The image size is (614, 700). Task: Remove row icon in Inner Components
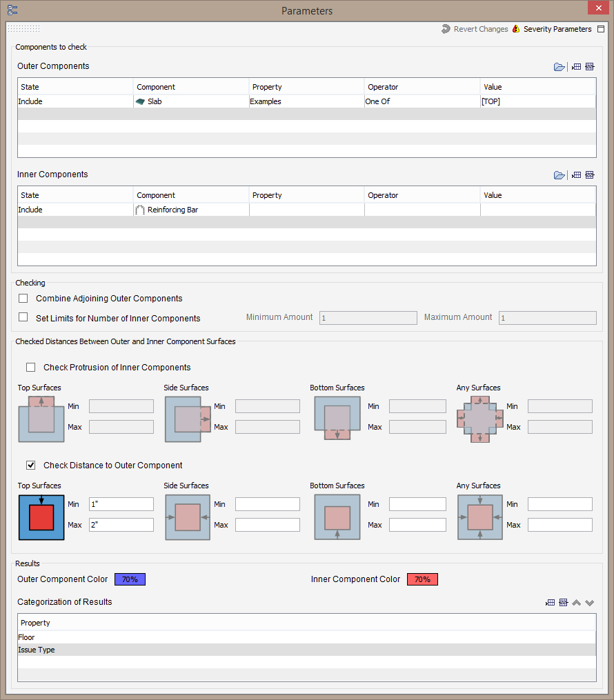point(590,175)
